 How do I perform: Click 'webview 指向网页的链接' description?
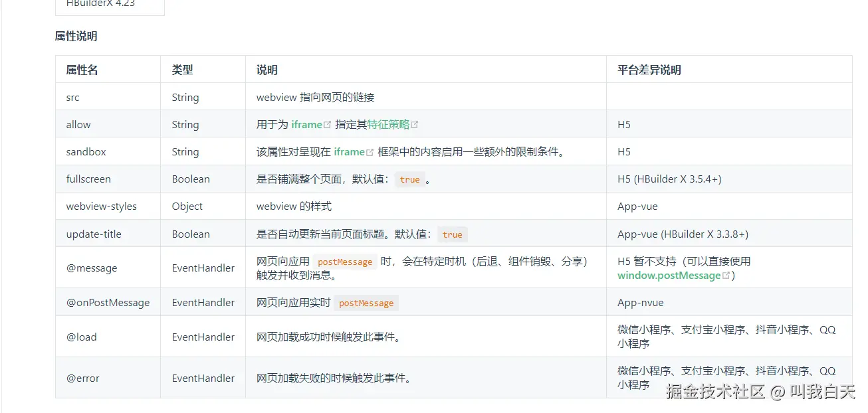click(316, 97)
